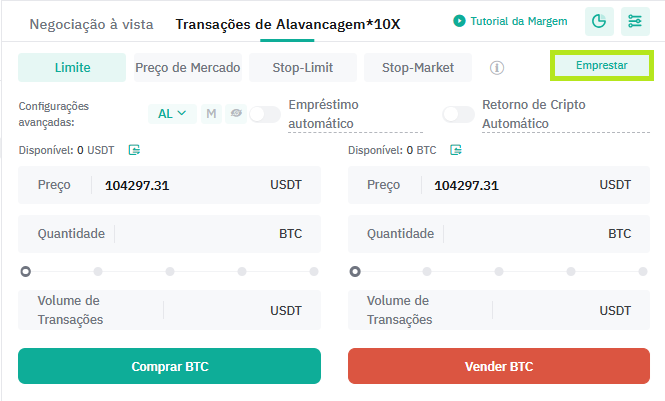Expand the AL dropdown in advanced settings
Viewport: 665px width, 401px height.
click(172, 114)
